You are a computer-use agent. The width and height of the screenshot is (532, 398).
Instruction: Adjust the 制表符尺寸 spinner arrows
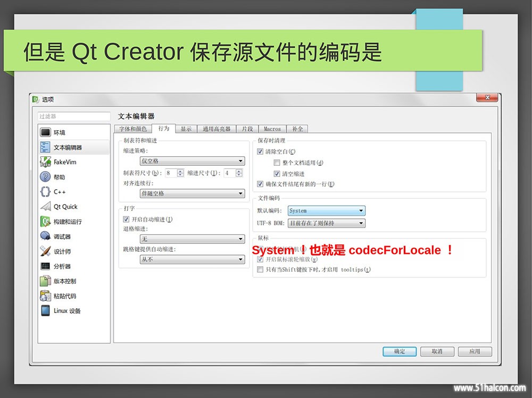(180, 173)
